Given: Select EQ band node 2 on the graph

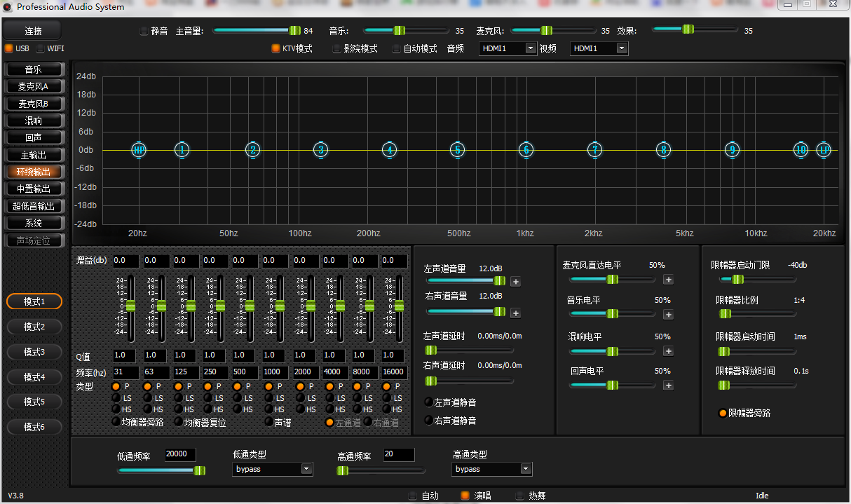Looking at the screenshot, I should [x=253, y=150].
